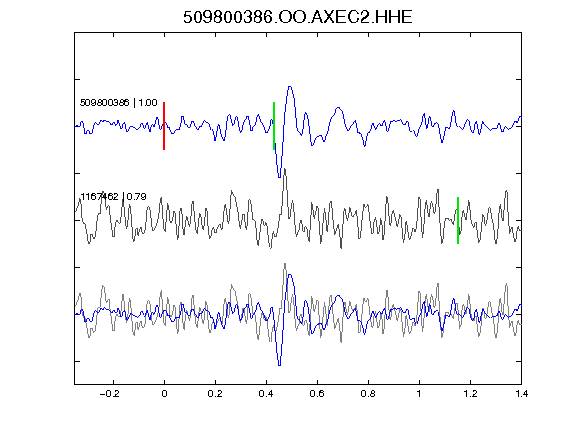Screen dimensions: 576x432
Task: Click the label 509800386 | 1.00
Action: click(119, 102)
